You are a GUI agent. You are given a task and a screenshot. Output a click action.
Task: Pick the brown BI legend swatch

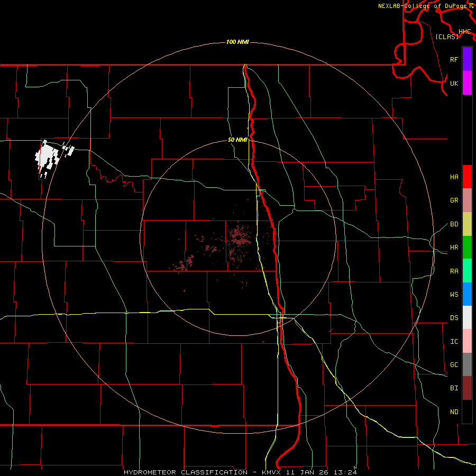click(467, 388)
